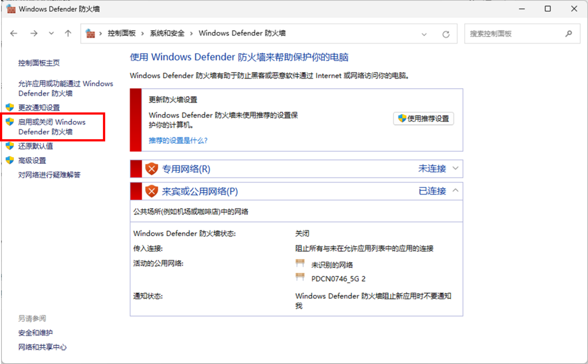Click the shield icon beside 启用或关闭 Windows Defender 防火墙
The image size is (588, 364).
point(10,121)
